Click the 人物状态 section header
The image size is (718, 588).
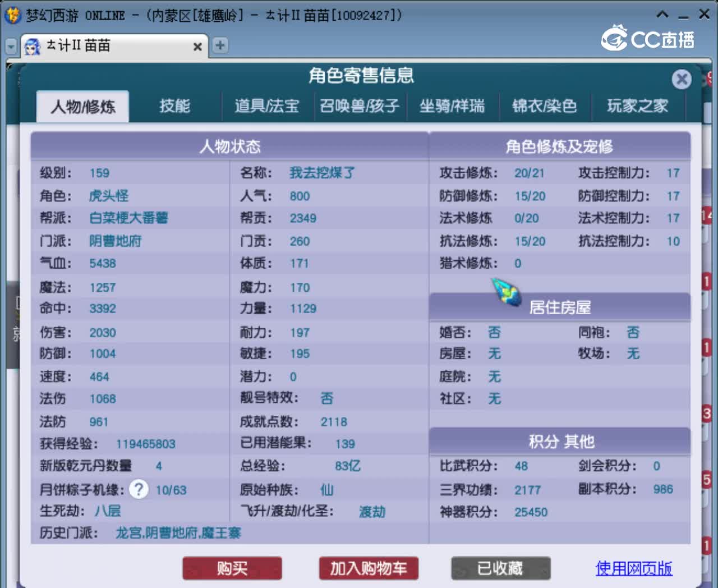click(230, 146)
